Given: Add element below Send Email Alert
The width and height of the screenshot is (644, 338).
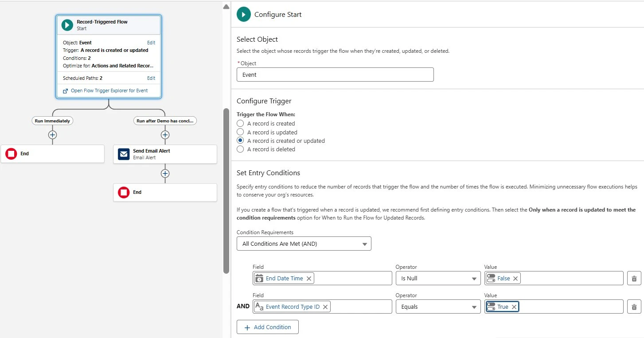Looking at the screenshot, I should click(165, 173).
